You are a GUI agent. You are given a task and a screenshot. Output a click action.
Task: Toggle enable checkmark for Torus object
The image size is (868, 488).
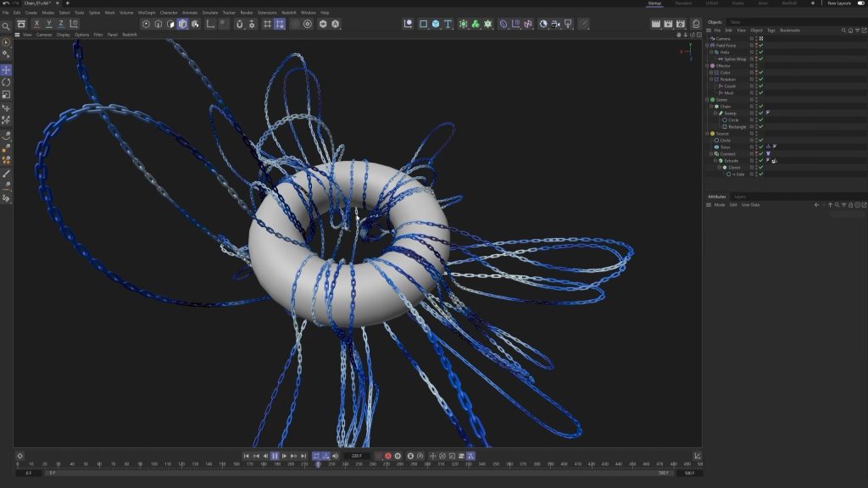click(761, 147)
